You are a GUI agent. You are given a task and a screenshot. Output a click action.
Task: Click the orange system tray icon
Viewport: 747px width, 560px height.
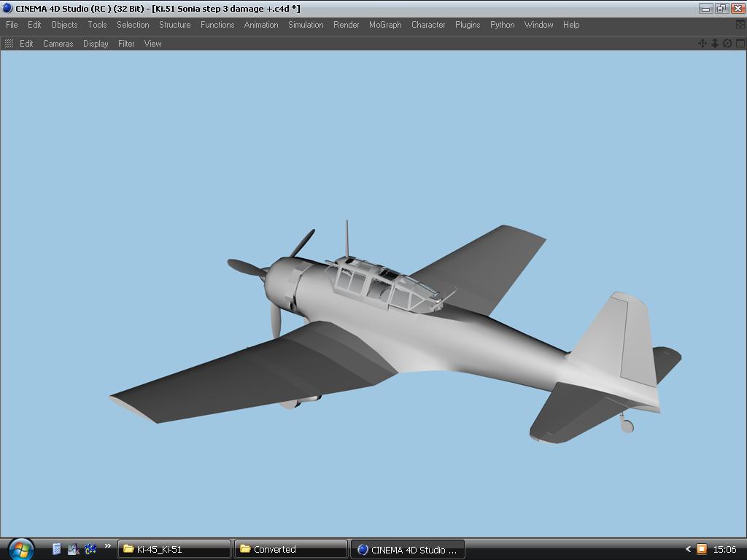[x=701, y=549]
